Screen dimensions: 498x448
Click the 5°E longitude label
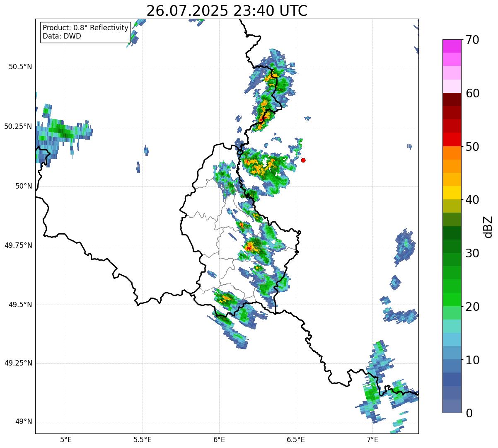coord(66,440)
